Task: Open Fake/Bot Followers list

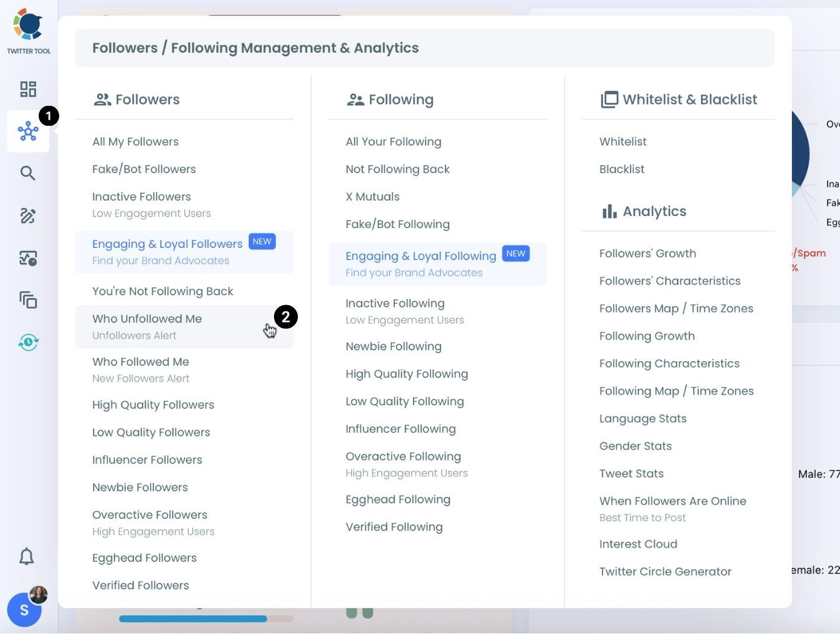Action: point(144,169)
